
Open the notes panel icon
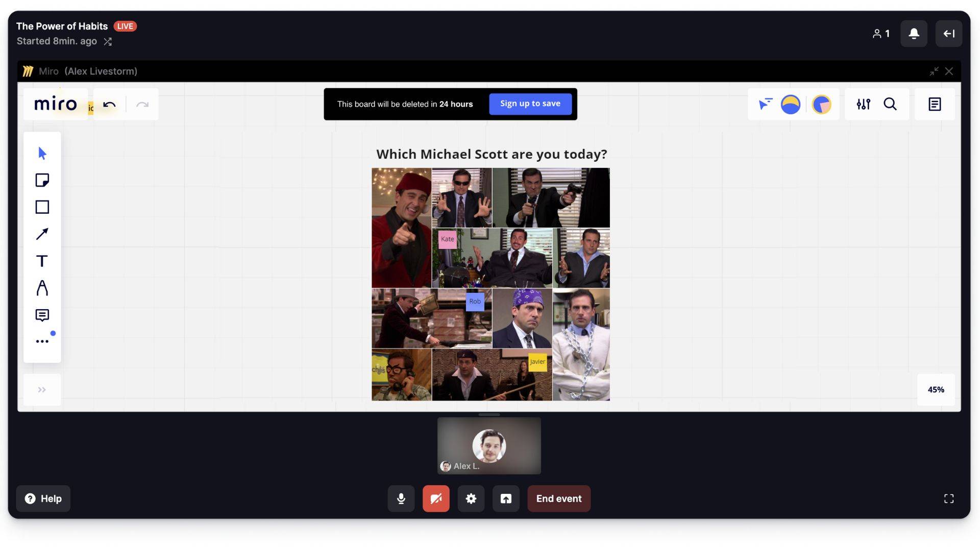(x=935, y=104)
